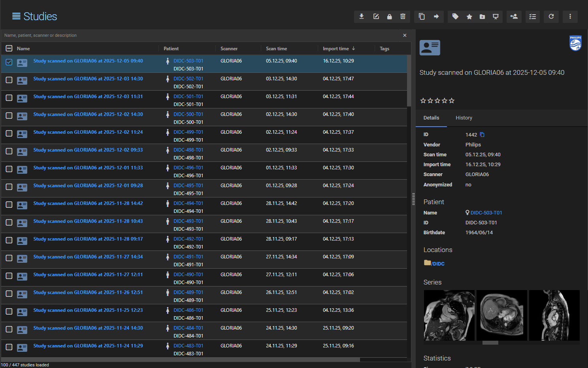
Task: Click the refresh icon in the toolbar
Action: coord(551,17)
